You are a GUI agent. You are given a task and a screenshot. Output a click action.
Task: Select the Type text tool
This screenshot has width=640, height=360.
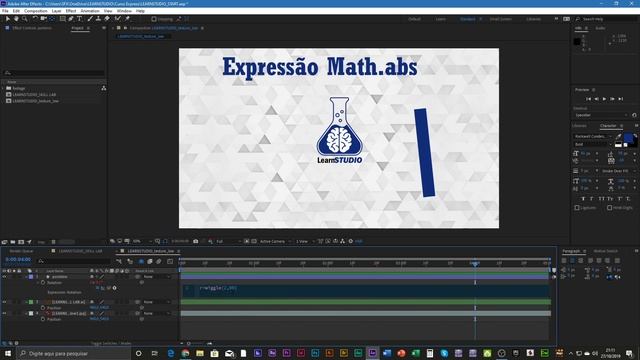pos(80,19)
